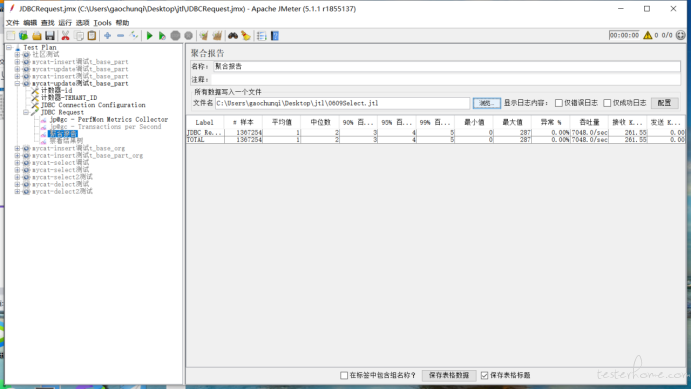Open the 查找 menu
Viewport: 692px width, 389px height.
pos(48,23)
